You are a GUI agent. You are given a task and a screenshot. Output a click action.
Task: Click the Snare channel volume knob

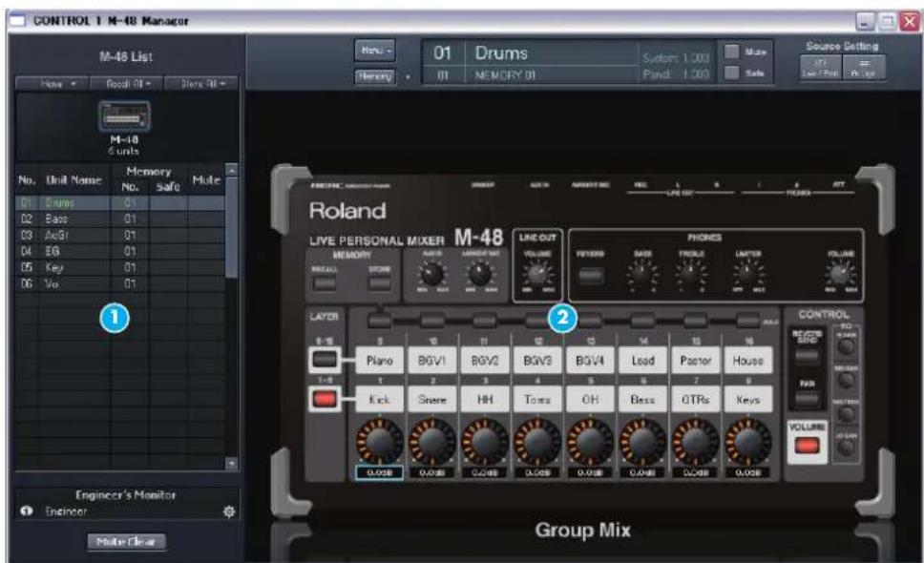pos(432,442)
